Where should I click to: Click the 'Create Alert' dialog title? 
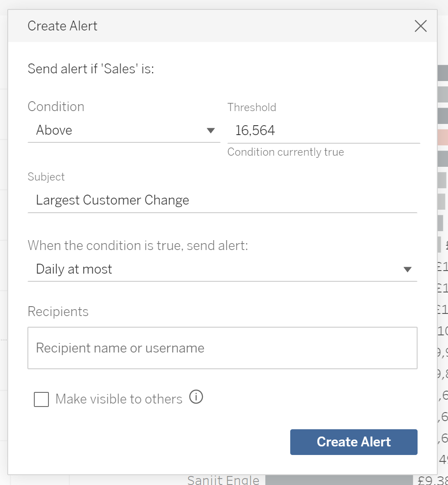[x=63, y=26]
